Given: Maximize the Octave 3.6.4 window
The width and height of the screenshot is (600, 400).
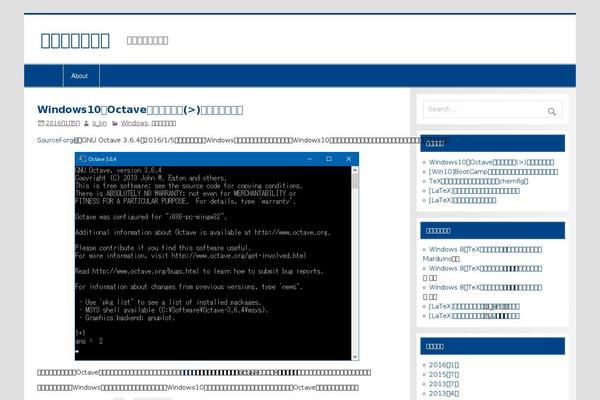Looking at the screenshot, I should coord(329,159).
